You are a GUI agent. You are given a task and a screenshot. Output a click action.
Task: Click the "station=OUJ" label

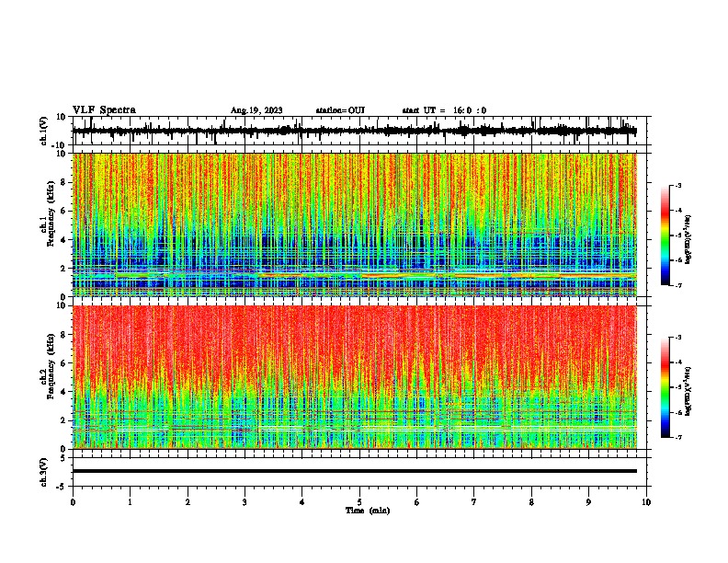pyautogui.click(x=340, y=110)
